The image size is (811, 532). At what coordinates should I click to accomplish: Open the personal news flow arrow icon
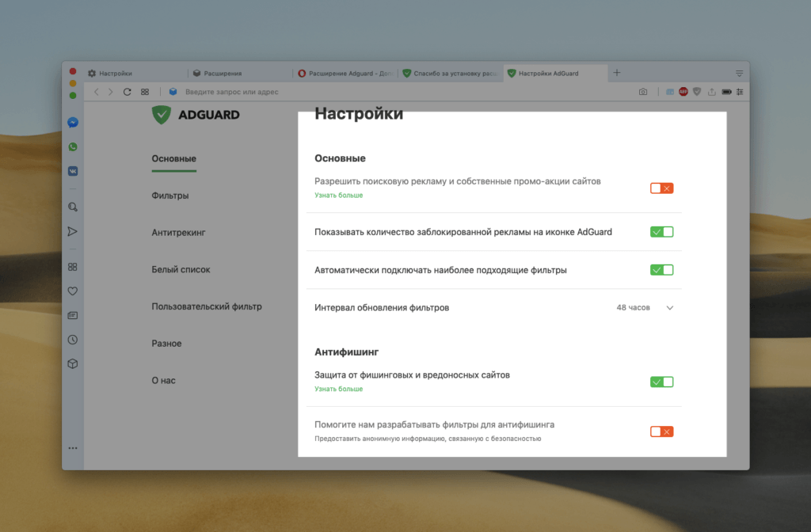[x=72, y=231]
